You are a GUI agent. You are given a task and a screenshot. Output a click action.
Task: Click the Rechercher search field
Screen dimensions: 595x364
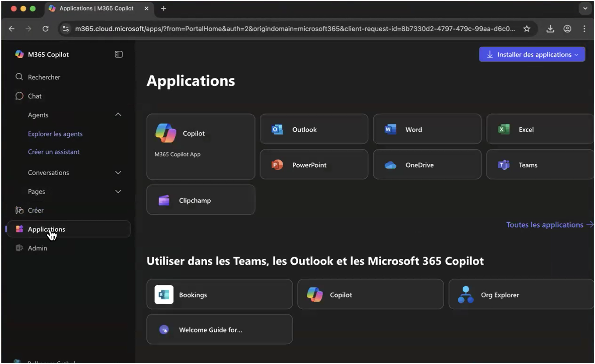pos(44,77)
